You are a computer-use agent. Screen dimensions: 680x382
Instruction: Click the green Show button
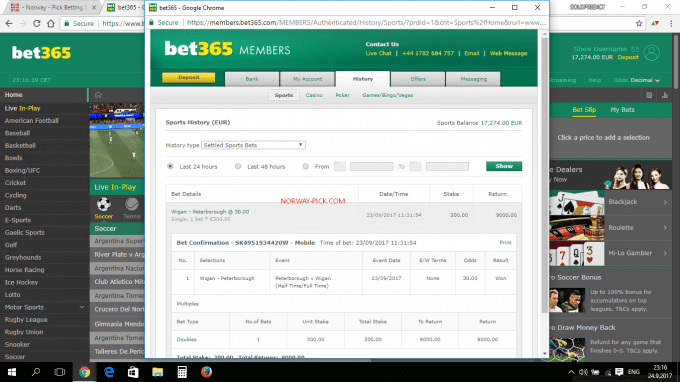click(504, 167)
